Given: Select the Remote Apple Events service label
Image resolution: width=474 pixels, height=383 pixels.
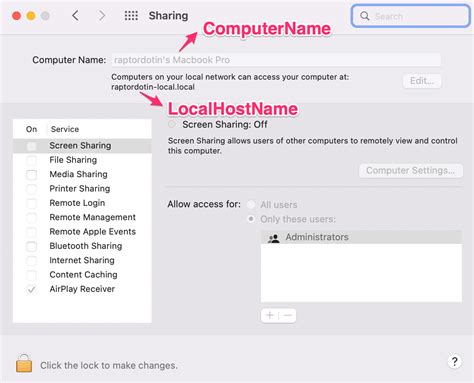Looking at the screenshot, I should [x=93, y=232].
